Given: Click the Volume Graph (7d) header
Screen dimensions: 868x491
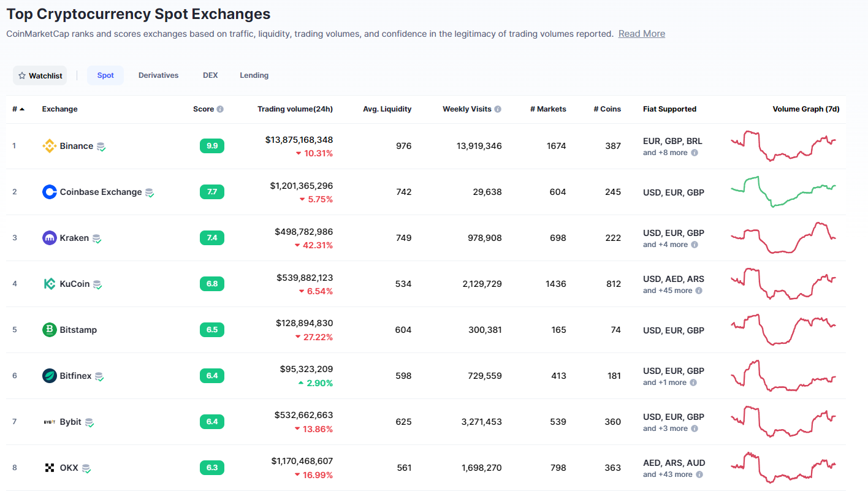Looking at the screenshot, I should 806,109.
